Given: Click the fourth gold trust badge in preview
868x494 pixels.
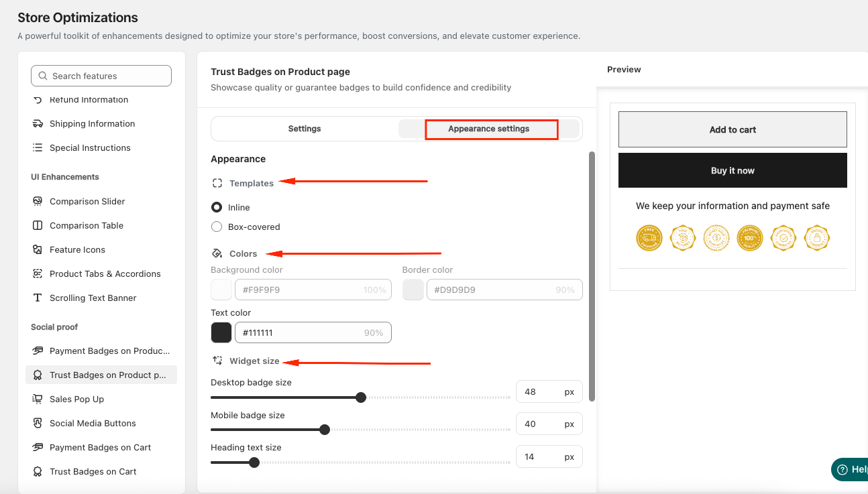Looking at the screenshot, I should 750,238.
